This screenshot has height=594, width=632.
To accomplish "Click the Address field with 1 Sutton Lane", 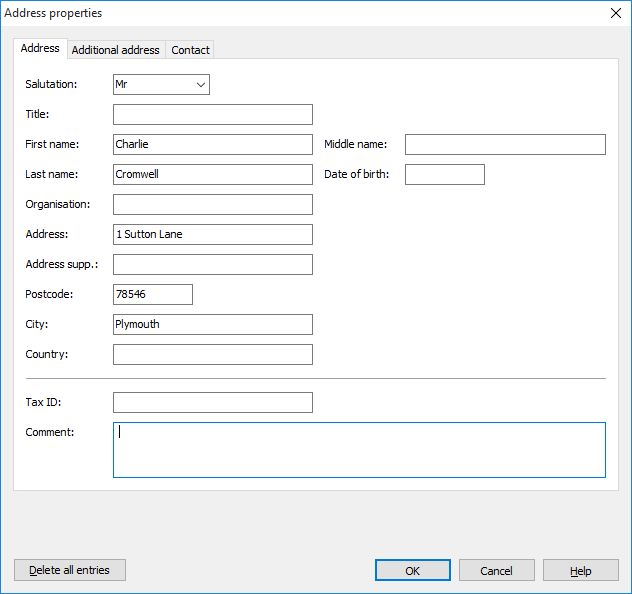I will [x=212, y=234].
